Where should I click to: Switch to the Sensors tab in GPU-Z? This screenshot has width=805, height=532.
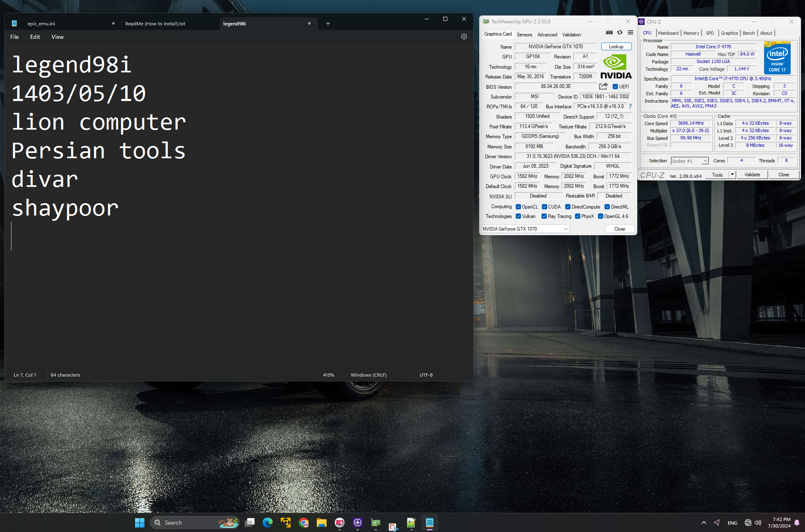click(524, 35)
